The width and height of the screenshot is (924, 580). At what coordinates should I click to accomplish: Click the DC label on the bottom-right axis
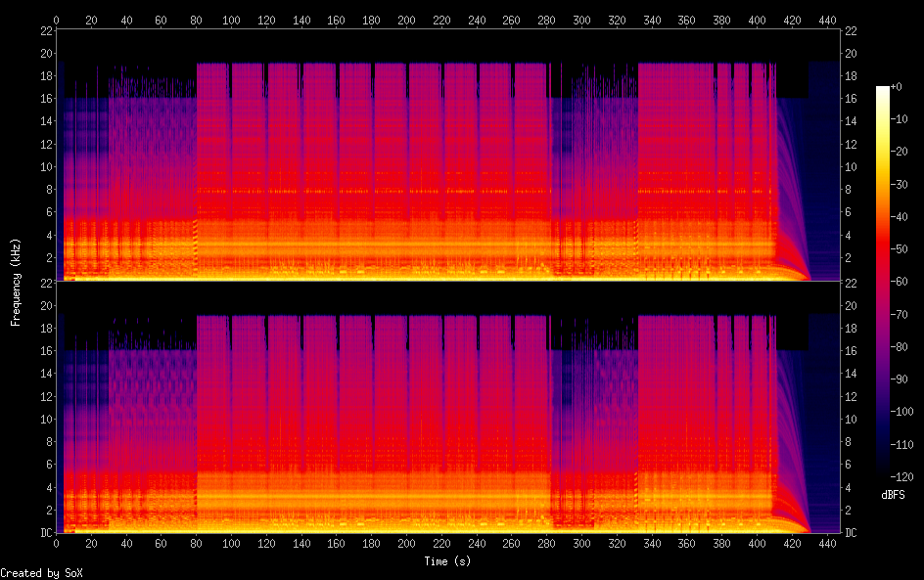point(852,533)
